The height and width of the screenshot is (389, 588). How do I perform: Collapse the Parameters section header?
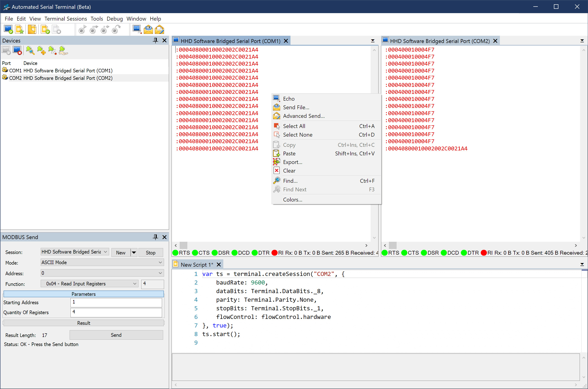[84, 294]
